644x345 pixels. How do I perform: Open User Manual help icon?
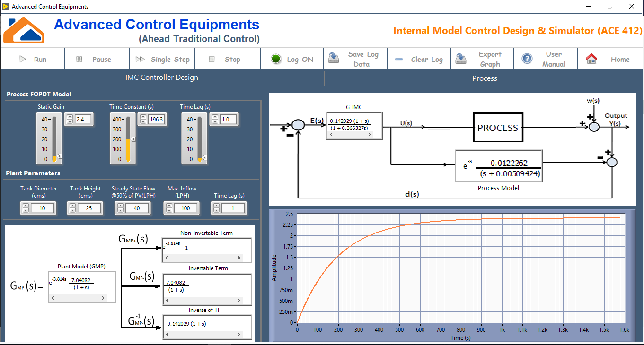pos(527,59)
